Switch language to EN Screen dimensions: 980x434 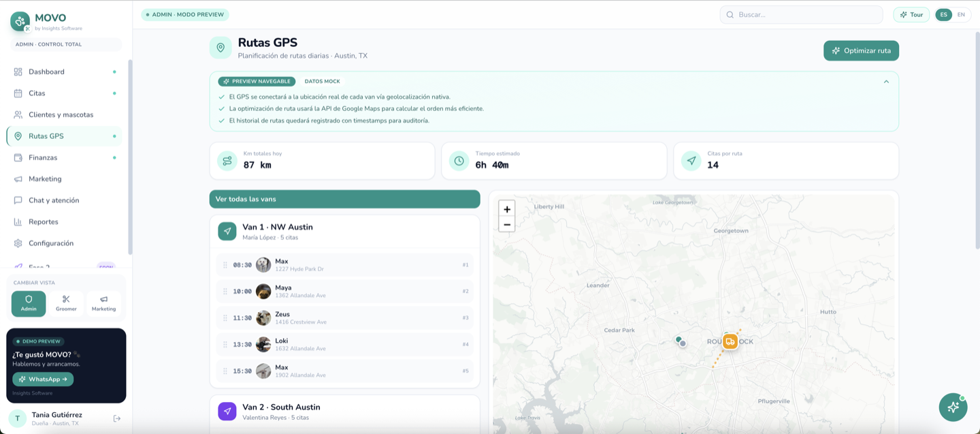click(x=961, y=15)
